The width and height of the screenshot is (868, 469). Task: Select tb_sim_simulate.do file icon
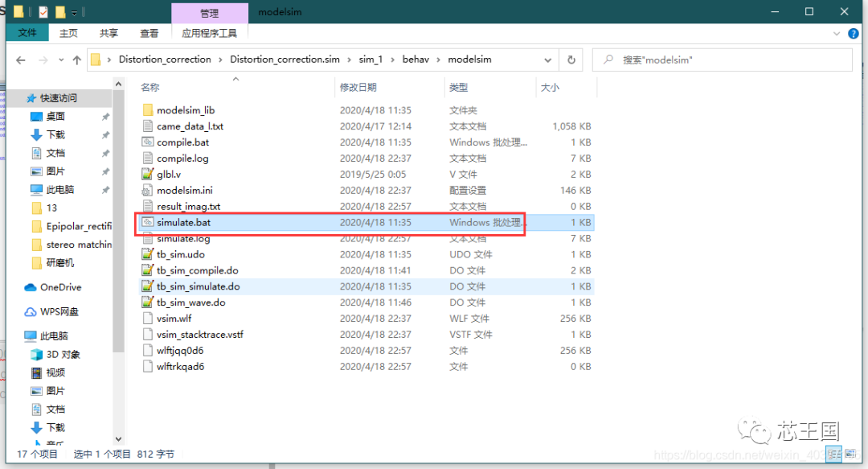(x=148, y=286)
